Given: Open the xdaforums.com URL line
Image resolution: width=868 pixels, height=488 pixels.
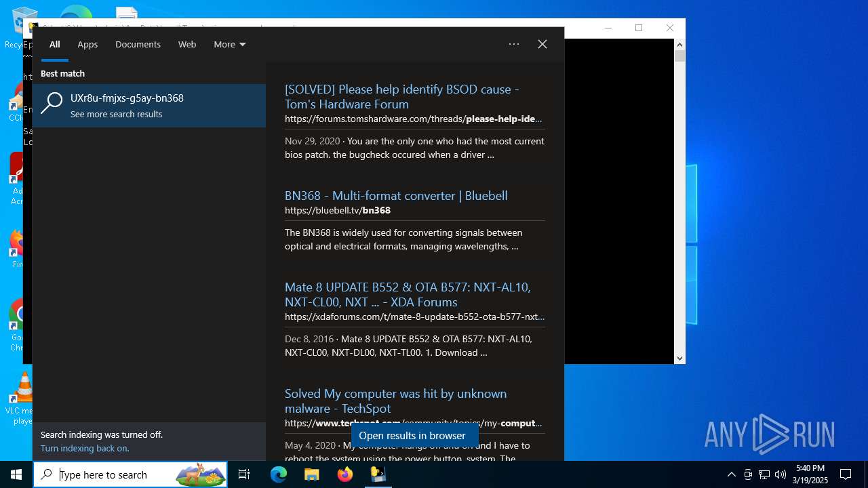Looking at the screenshot, I should point(414,317).
